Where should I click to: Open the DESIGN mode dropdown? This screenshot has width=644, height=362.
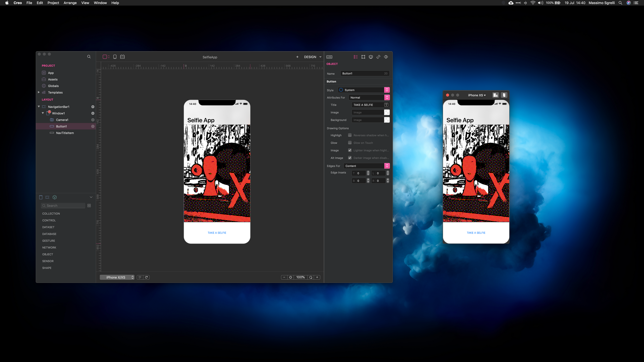(x=313, y=57)
